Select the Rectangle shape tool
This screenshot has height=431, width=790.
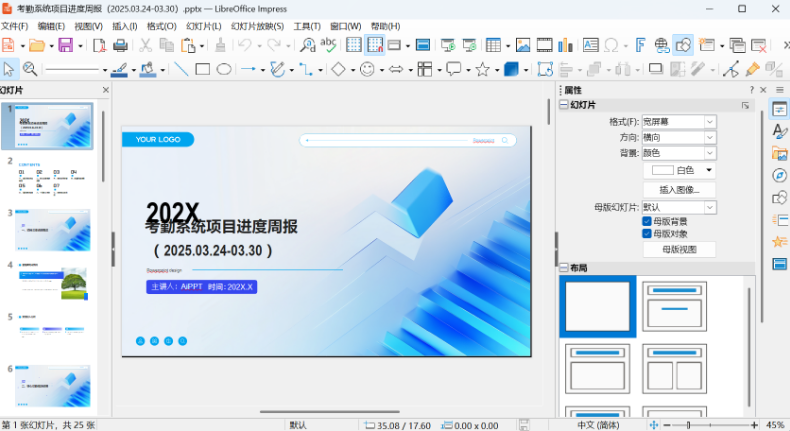[203, 69]
